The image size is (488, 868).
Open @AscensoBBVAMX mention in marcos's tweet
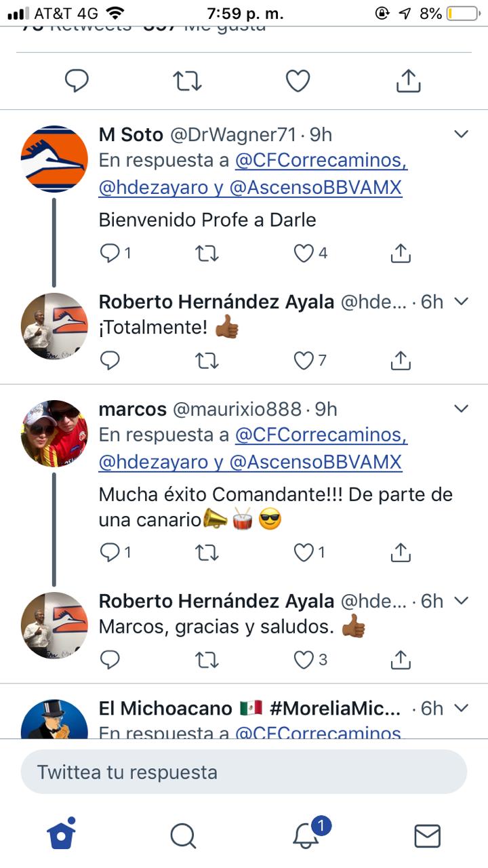316,462
